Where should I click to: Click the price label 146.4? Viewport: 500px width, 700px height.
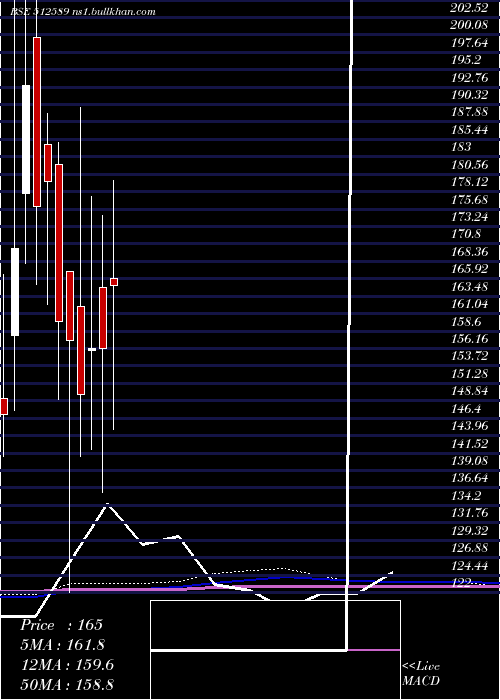(x=465, y=408)
